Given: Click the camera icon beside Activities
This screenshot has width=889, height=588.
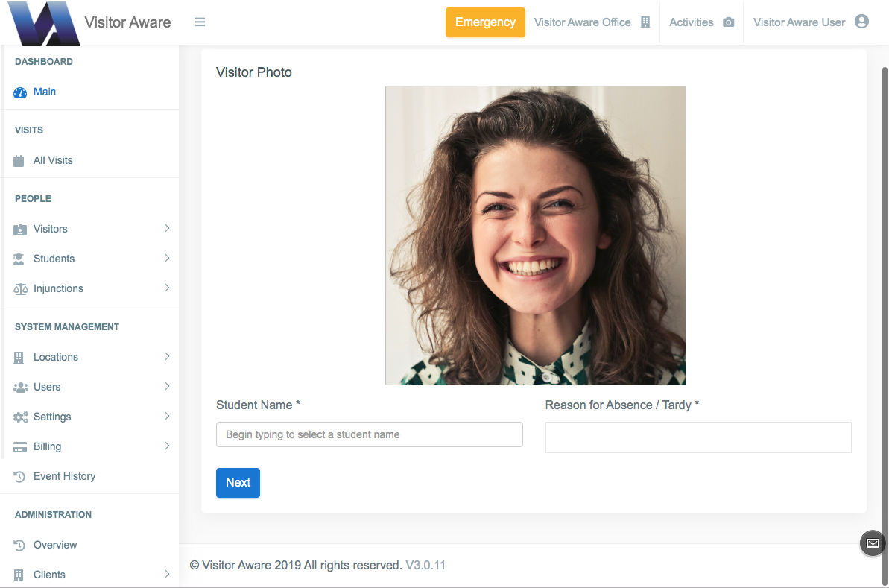Looking at the screenshot, I should coord(729,22).
